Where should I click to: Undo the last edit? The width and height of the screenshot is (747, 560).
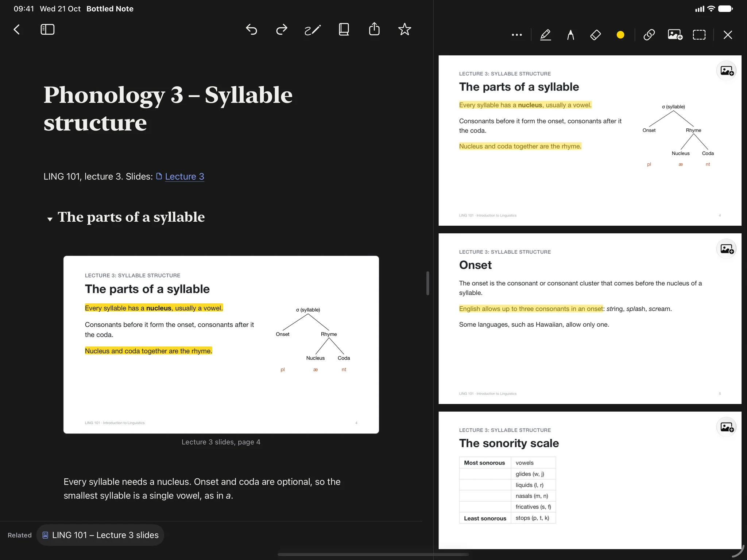pos(251,30)
